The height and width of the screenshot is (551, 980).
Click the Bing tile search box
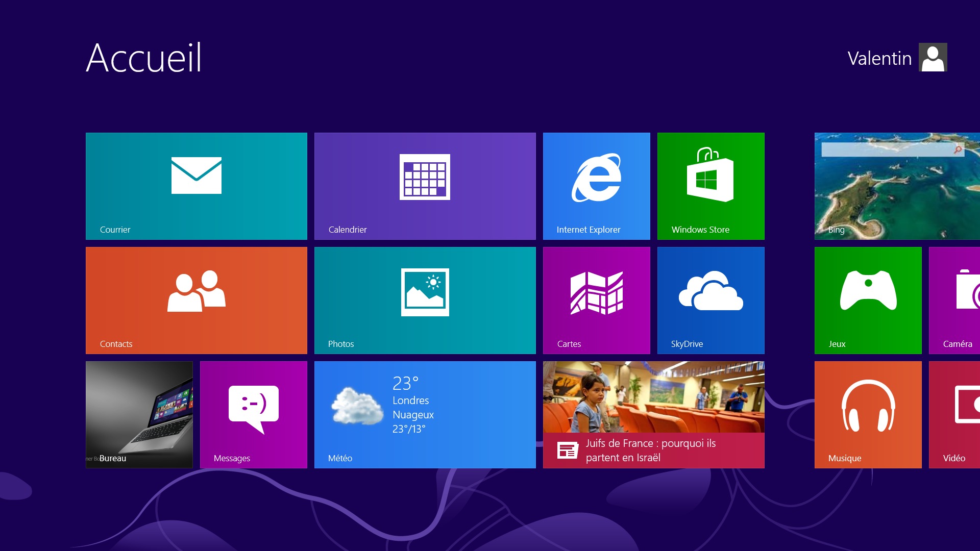[887, 149]
